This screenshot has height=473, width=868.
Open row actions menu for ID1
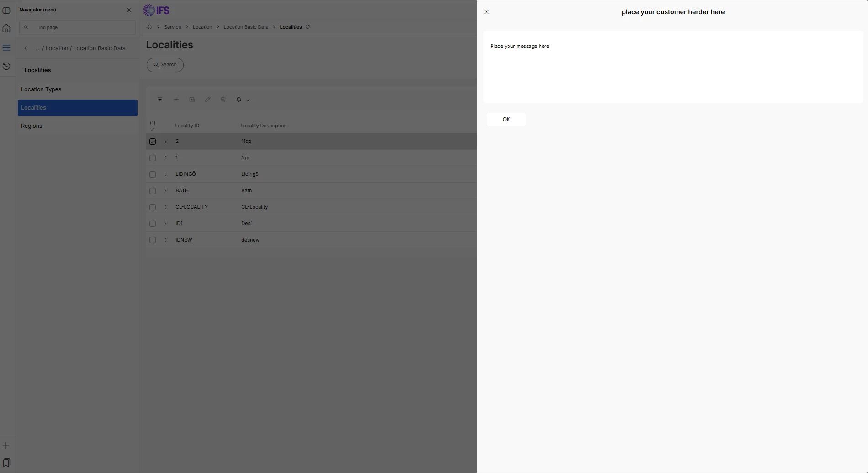pos(166,224)
